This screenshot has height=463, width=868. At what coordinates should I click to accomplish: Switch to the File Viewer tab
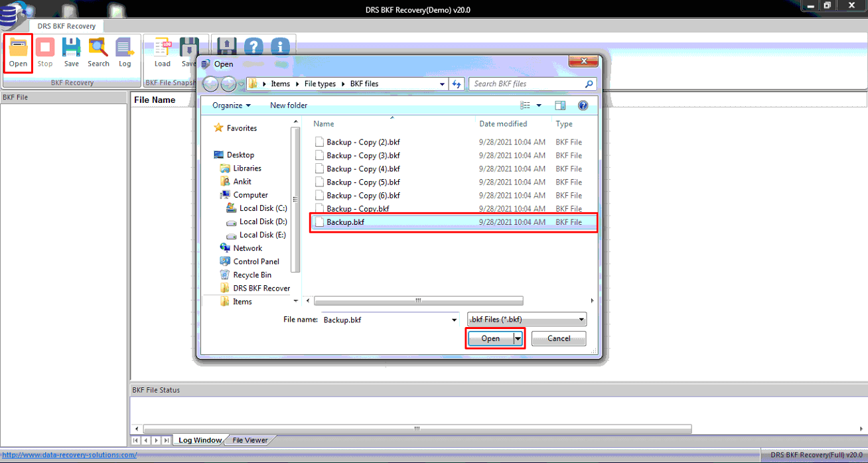(x=249, y=440)
